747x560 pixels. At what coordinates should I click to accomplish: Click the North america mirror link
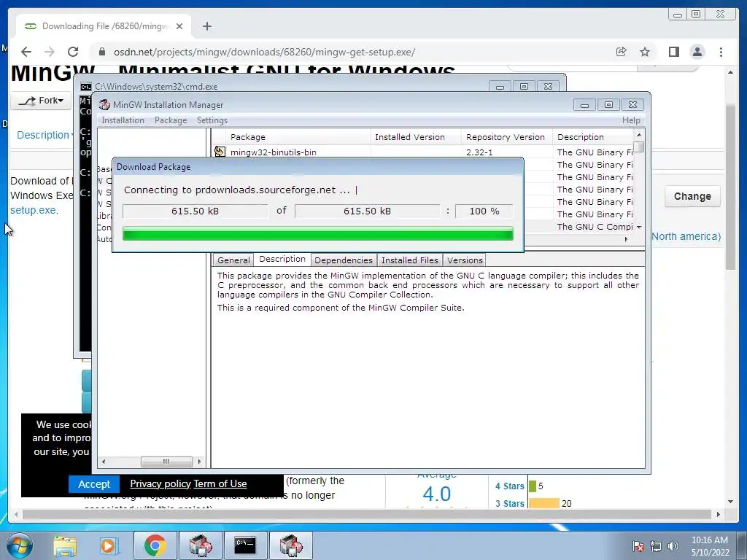click(x=686, y=236)
